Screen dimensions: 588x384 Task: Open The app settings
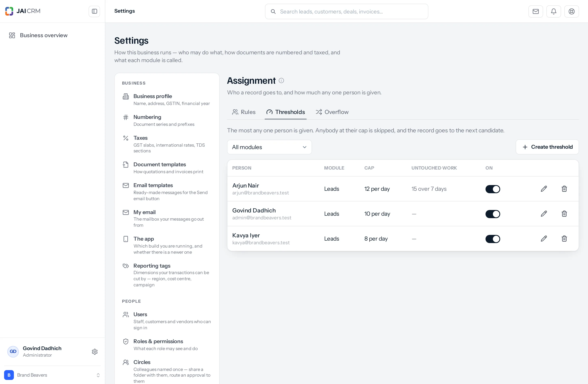tap(167, 245)
